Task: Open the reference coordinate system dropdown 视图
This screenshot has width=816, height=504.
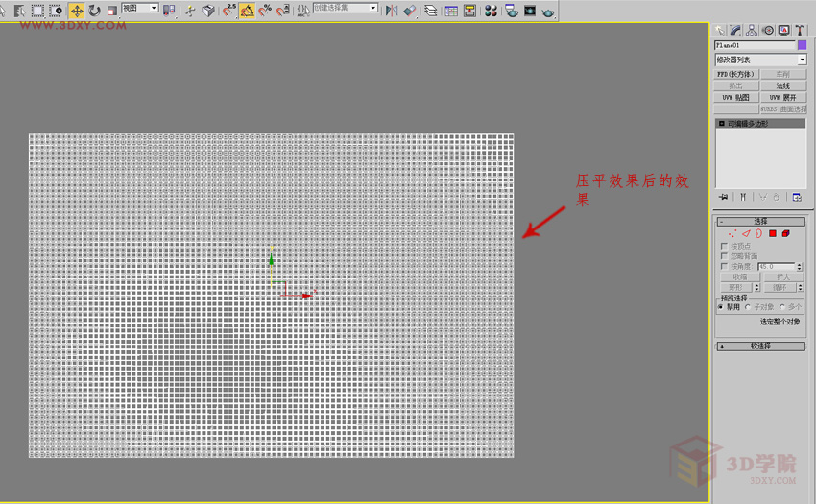Action: 139,8
